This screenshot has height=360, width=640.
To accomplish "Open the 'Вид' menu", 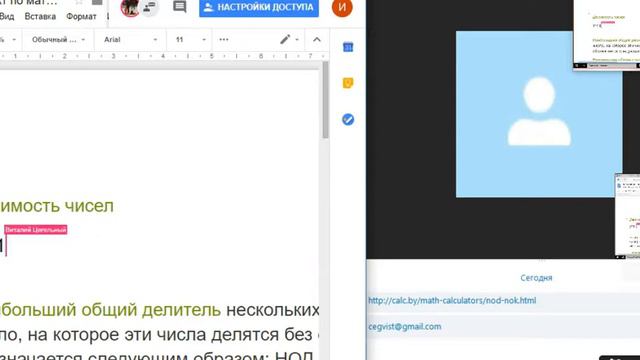I will (7, 17).
